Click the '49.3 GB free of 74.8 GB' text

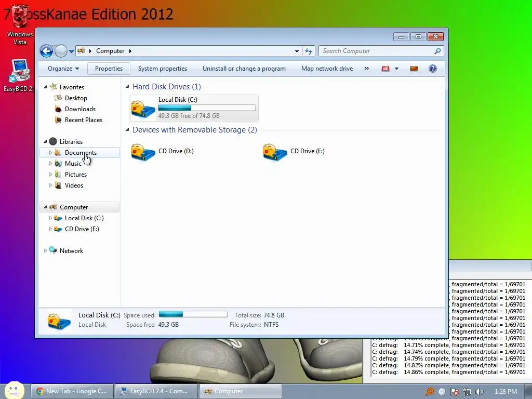tap(189, 116)
